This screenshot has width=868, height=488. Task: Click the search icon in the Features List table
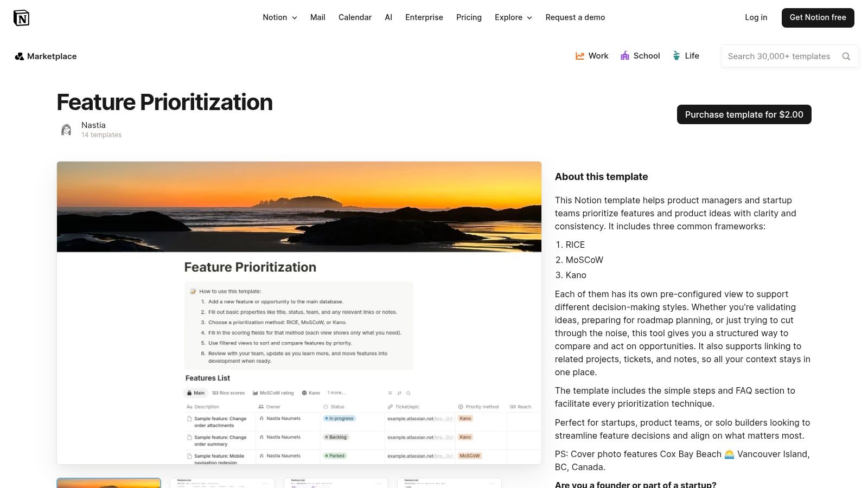click(x=409, y=393)
